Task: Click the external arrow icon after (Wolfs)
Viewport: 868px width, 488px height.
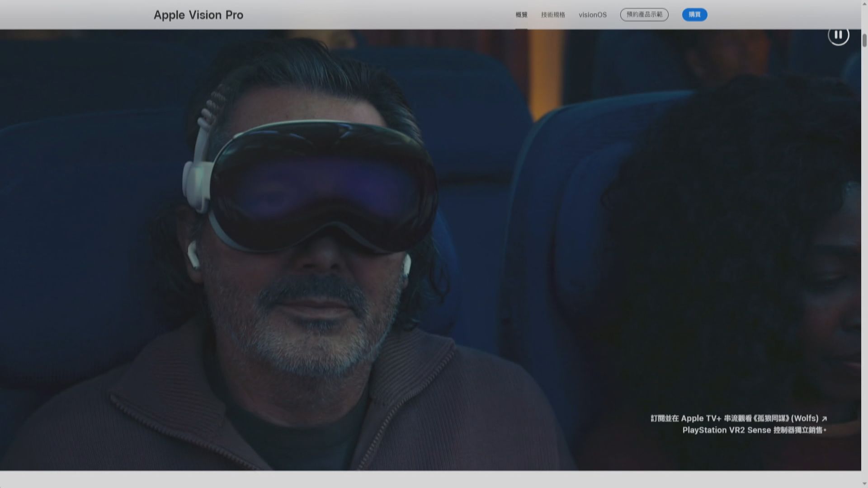Action: 824,419
